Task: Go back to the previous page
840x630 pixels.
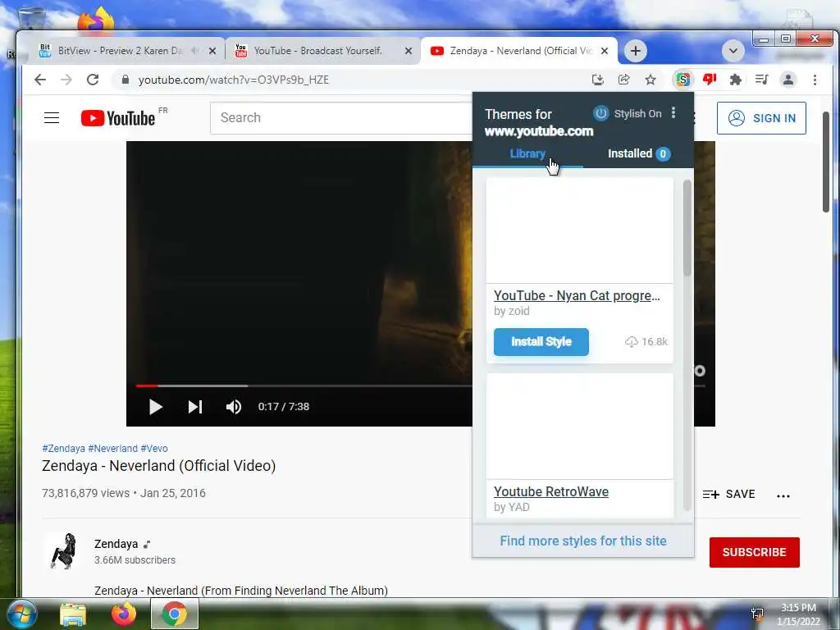Action: coord(40,80)
